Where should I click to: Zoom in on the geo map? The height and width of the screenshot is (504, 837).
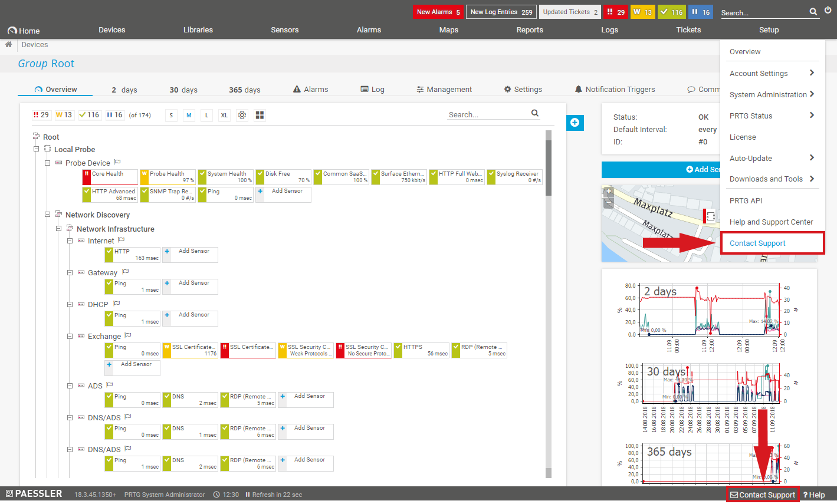click(x=609, y=192)
